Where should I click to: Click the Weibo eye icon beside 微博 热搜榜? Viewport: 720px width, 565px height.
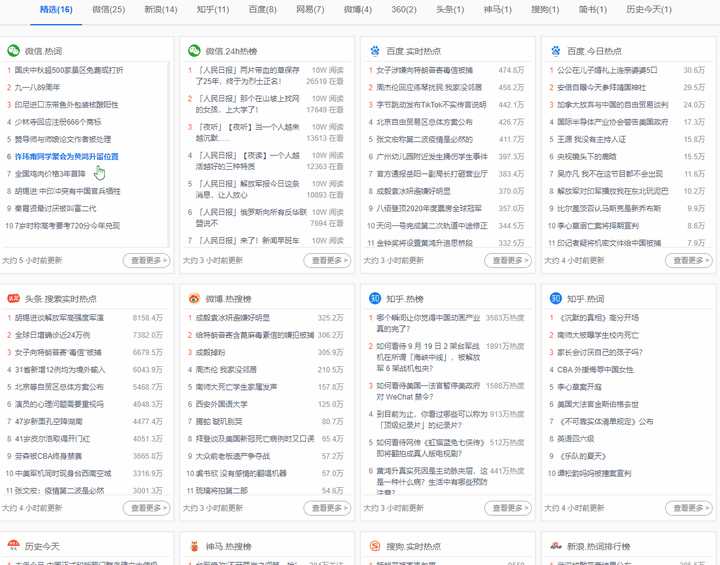coord(194,299)
